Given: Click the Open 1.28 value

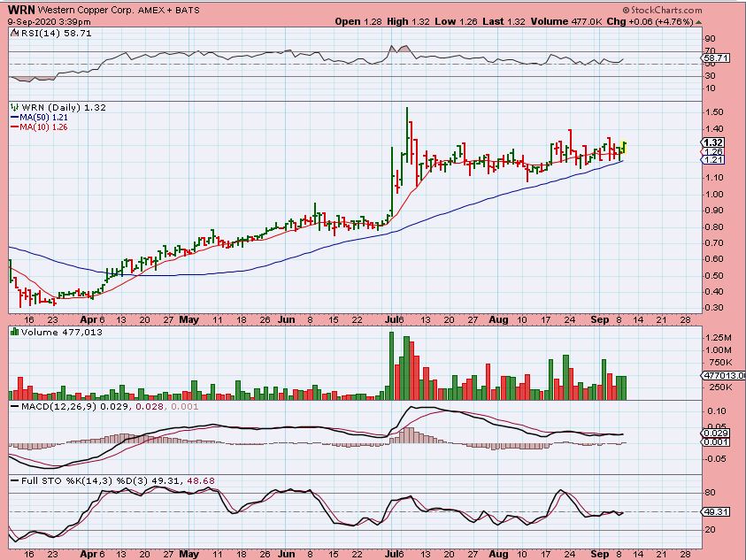Looking at the screenshot, I should click(x=358, y=21).
